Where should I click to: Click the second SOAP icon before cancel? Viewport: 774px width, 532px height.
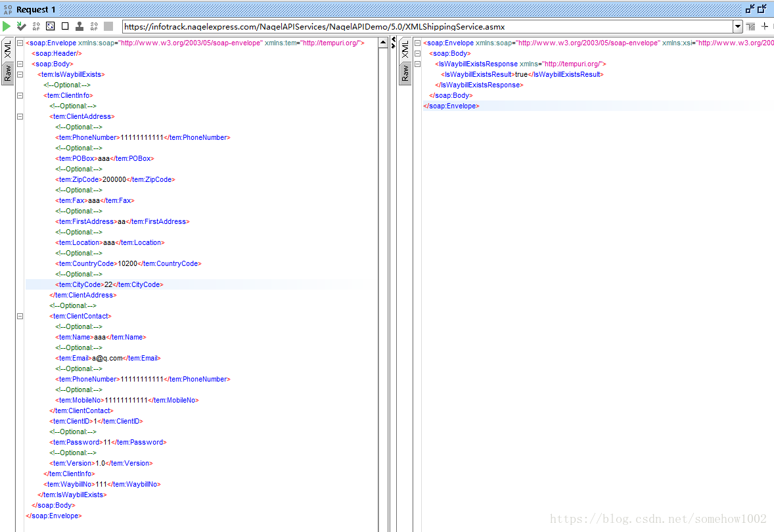point(94,26)
